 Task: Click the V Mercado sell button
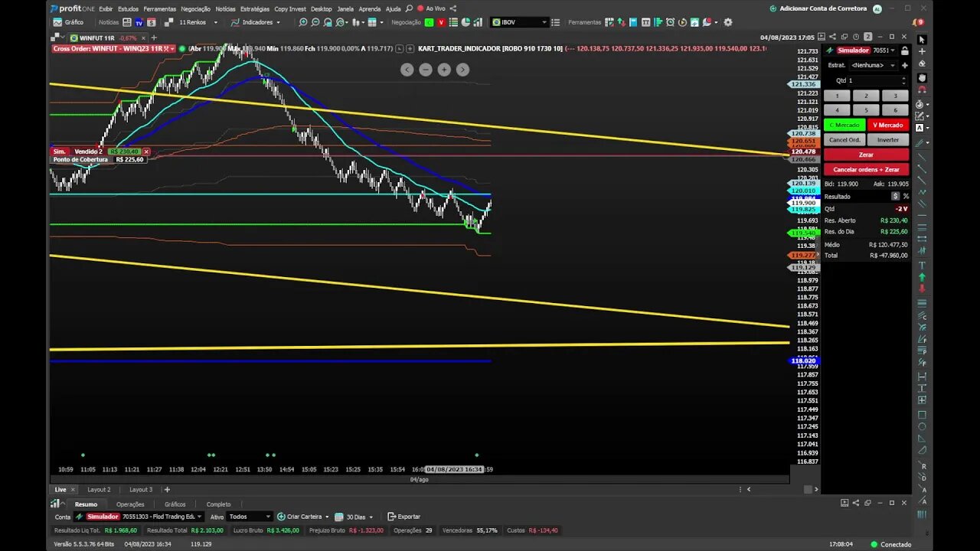click(888, 125)
